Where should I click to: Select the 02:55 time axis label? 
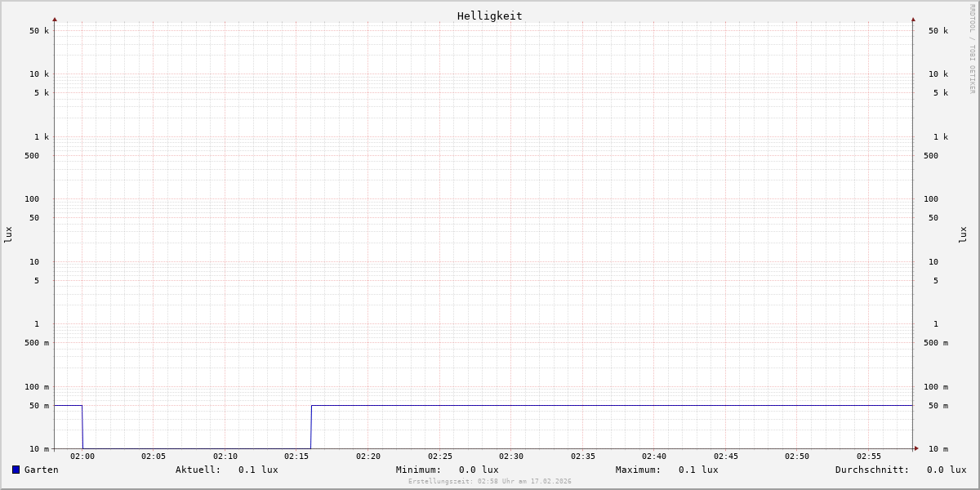(869, 457)
